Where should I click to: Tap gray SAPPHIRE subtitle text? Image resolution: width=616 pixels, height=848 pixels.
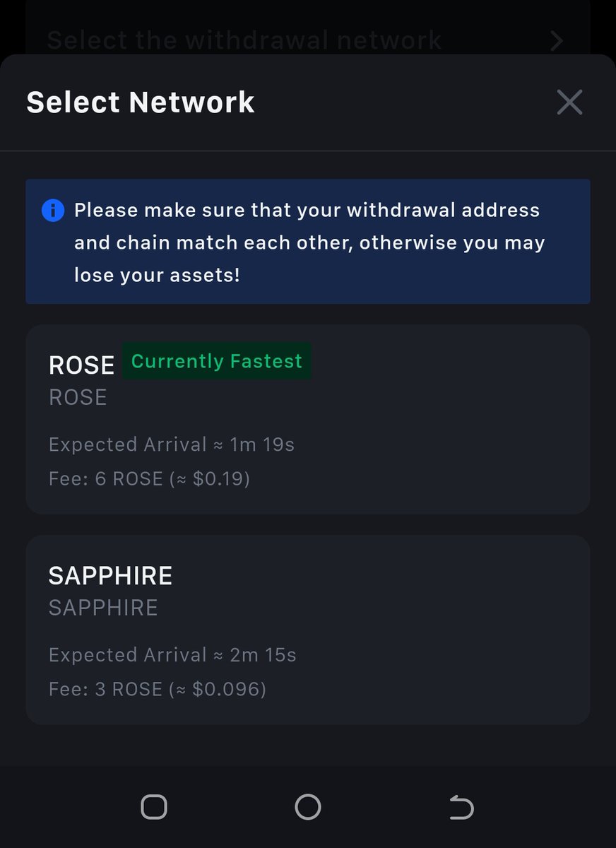coord(103,608)
